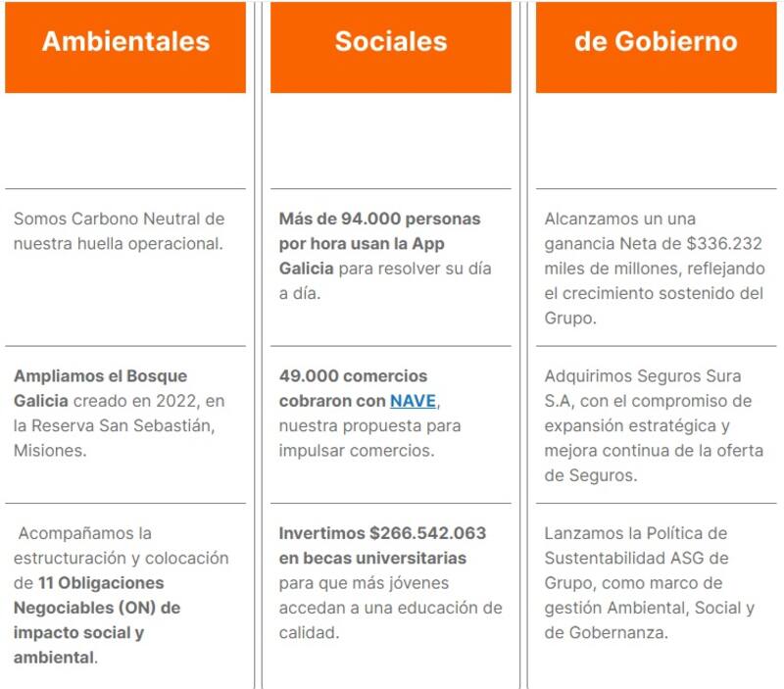The height and width of the screenshot is (689, 784).
Task: Select the bold "Ampliamos el Bosque" text
Action: point(100,375)
